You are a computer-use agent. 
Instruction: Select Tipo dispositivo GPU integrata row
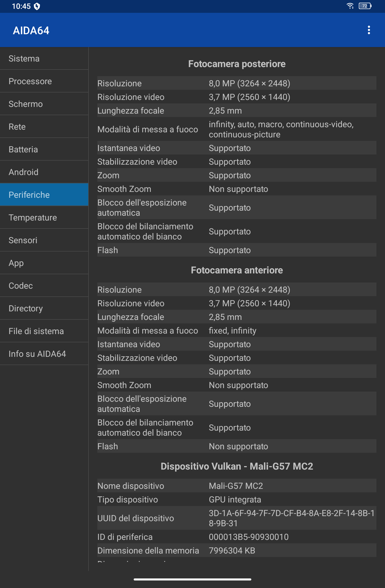(237, 499)
